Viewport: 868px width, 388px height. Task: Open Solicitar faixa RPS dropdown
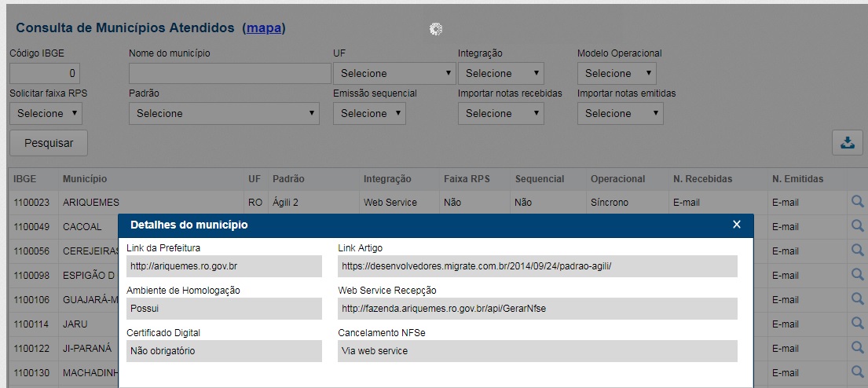46,114
